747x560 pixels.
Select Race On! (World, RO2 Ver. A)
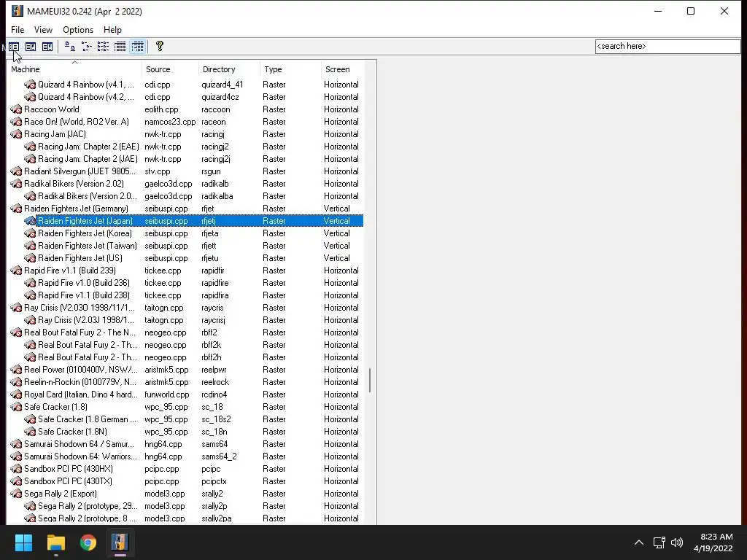[x=185, y=122]
